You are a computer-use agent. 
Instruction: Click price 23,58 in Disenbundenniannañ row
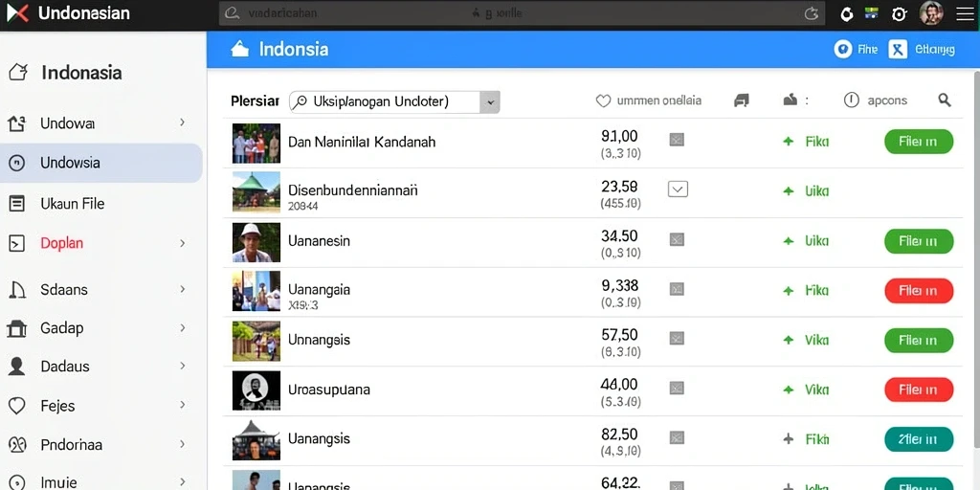(x=619, y=187)
